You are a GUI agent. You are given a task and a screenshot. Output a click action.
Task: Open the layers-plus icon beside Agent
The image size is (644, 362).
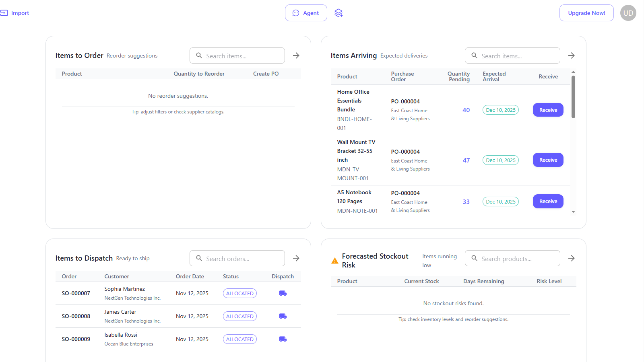pyautogui.click(x=339, y=13)
